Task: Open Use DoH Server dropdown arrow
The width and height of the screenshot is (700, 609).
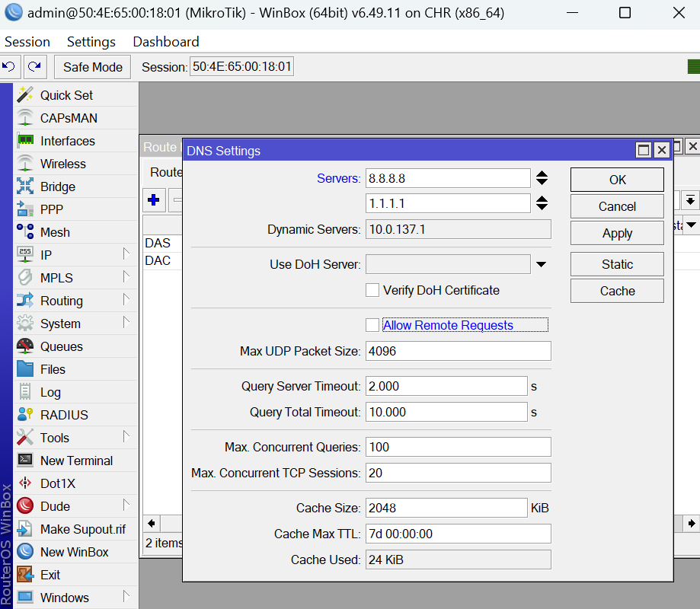Action: 542,264
